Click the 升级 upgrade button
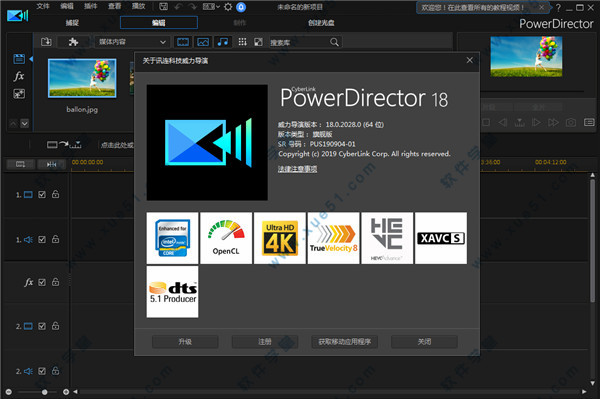Image resolution: width=600 pixels, height=399 pixels. pyautogui.click(x=185, y=342)
